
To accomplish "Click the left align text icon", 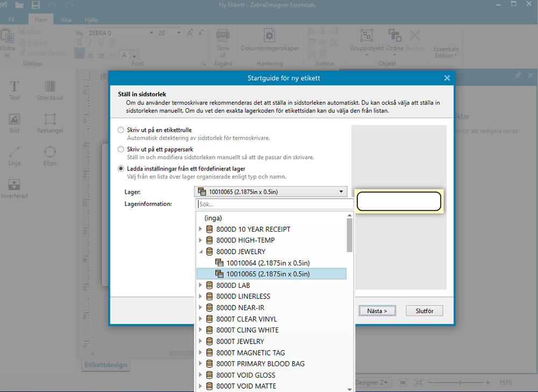I will pos(79,54).
